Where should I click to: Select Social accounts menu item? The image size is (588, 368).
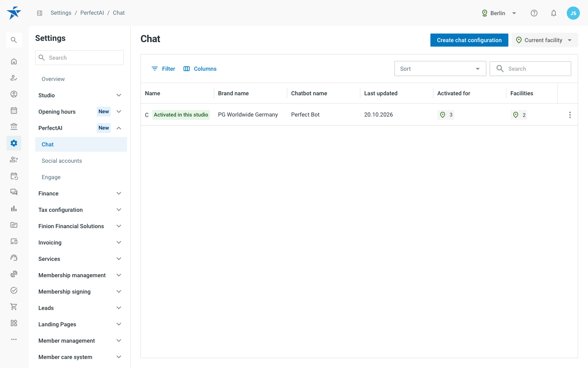coord(81,161)
